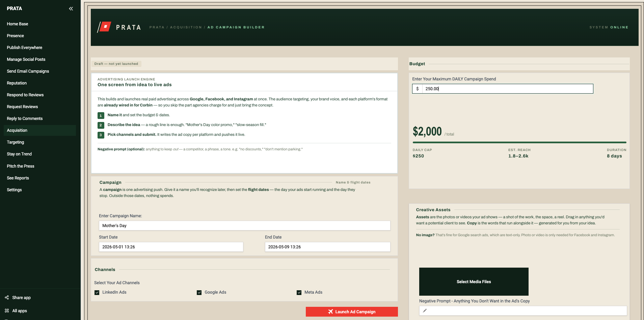Open Home Base in the sidebar
The image size is (644, 320).
(x=40, y=24)
